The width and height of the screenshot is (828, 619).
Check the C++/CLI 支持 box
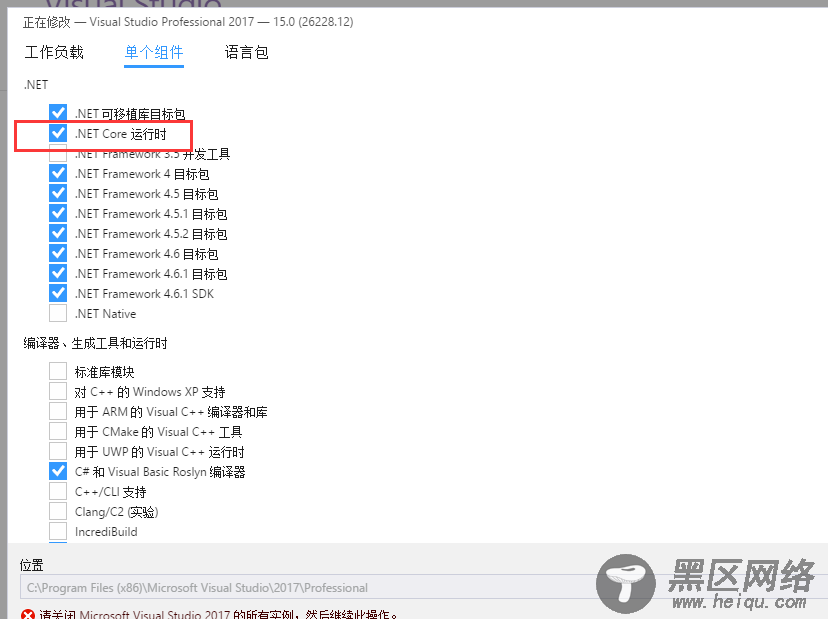click(x=58, y=491)
